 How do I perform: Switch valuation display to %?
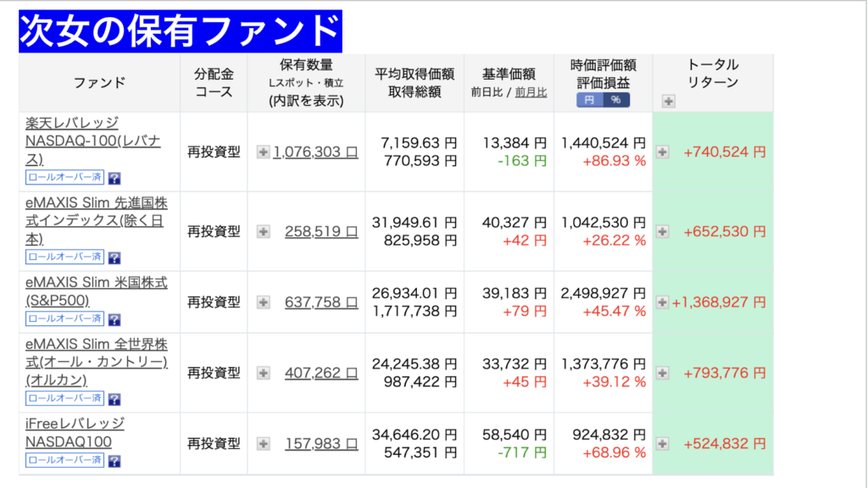click(x=615, y=100)
